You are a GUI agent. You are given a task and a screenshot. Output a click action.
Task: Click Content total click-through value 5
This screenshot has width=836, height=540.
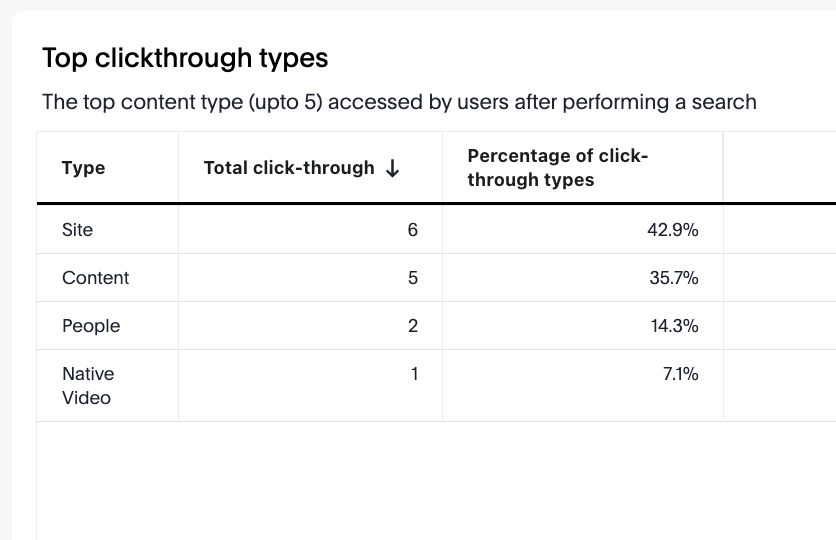pos(412,278)
